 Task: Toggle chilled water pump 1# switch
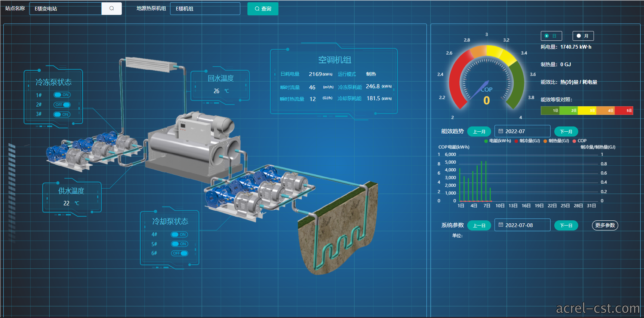[x=62, y=95]
